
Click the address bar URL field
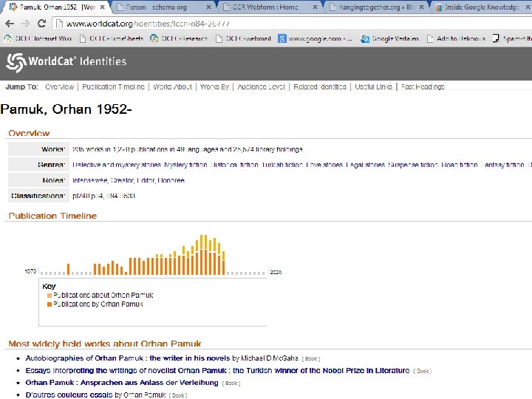click(292, 24)
